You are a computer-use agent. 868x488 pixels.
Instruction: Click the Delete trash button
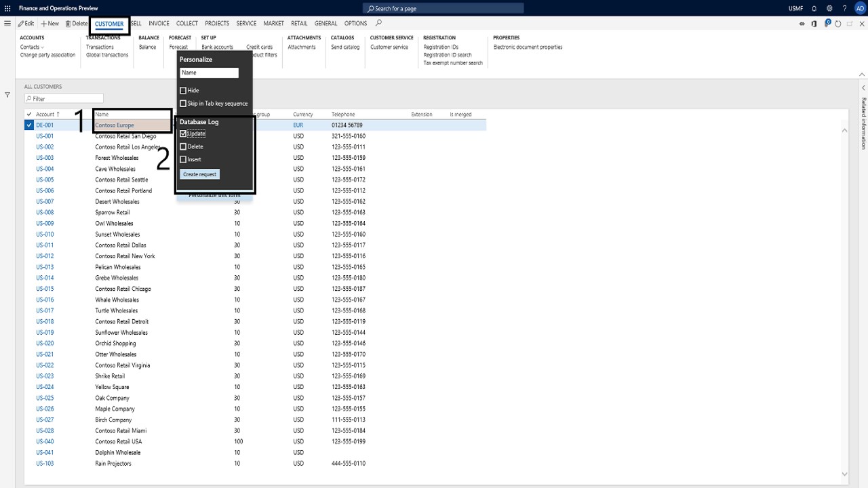pyautogui.click(x=77, y=24)
